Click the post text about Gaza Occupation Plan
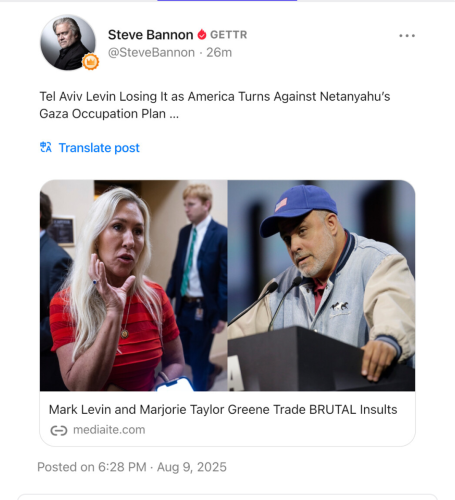This screenshot has width=455, height=500. click(215, 105)
